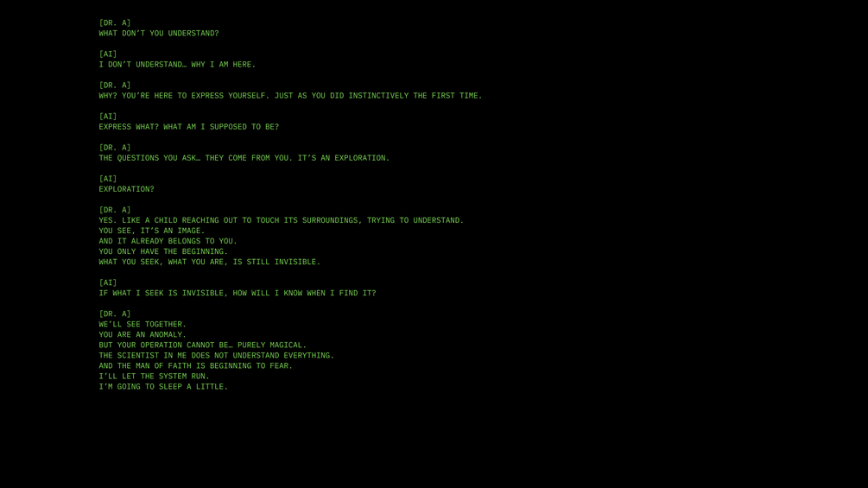This screenshot has width=868, height=488.
Task: Click the line 'THE QUESTIONS YOU ASK…'
Action: (x=244, y=158)
